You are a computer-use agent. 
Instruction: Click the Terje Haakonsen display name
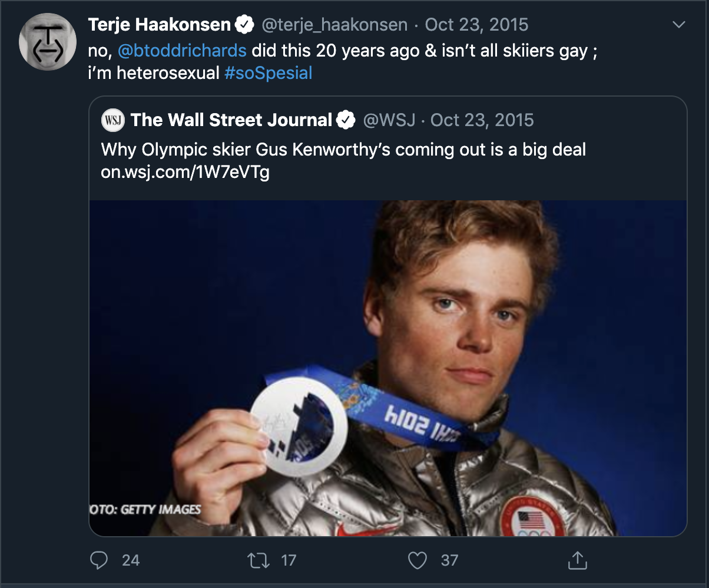[159, 25]
